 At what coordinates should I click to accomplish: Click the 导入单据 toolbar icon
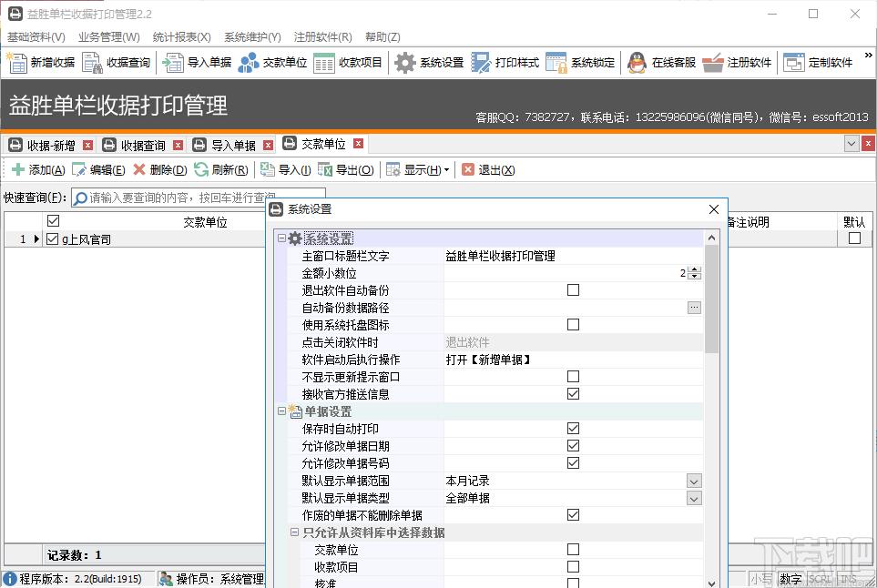point(173,62)
